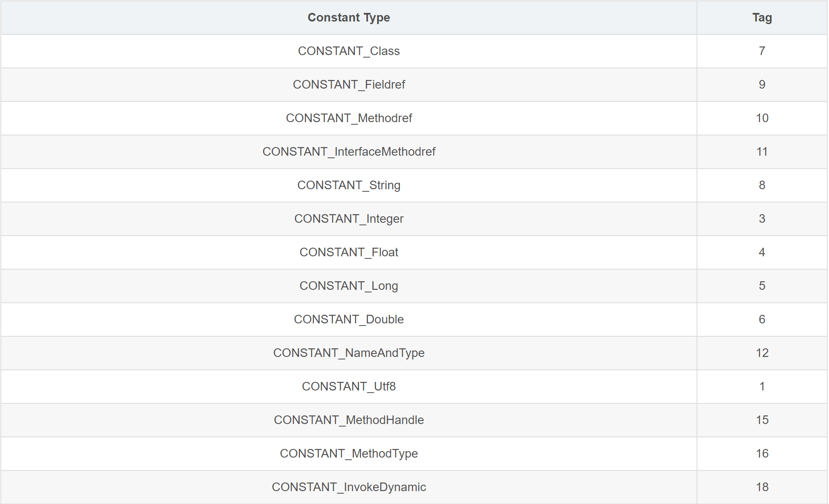Select the CONSTANT_Float cell

[349, 252]
